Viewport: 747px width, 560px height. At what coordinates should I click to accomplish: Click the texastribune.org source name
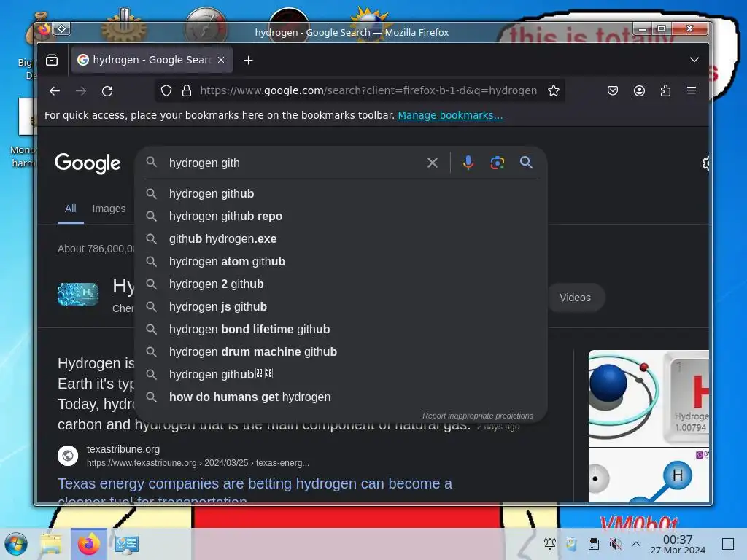tap(123, 449)
